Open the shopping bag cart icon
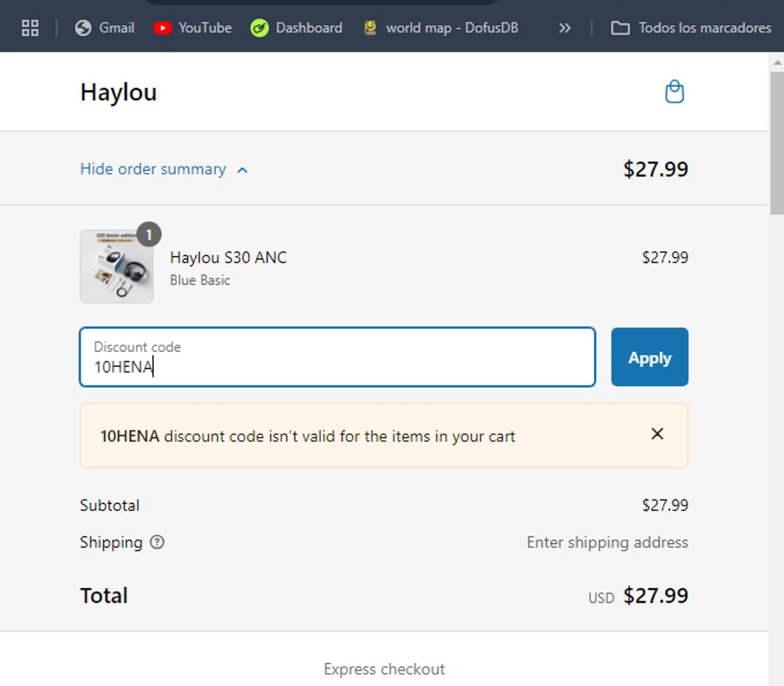The image size is (784, 686). tap(674, 92)
